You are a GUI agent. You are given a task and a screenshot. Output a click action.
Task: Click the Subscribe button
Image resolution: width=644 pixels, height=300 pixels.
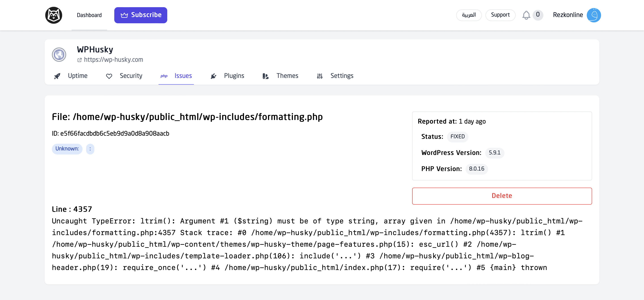141,15
